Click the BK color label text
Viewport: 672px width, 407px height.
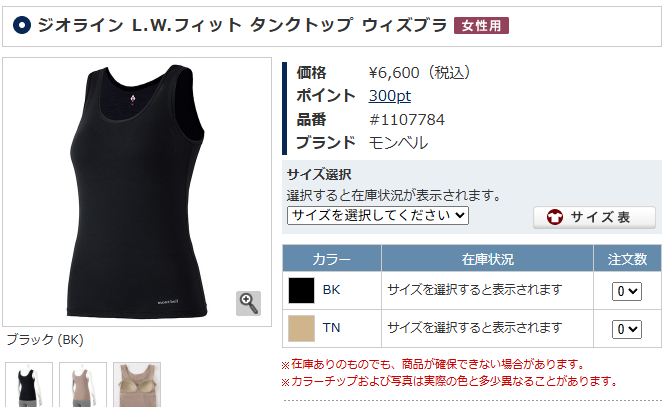331,290
